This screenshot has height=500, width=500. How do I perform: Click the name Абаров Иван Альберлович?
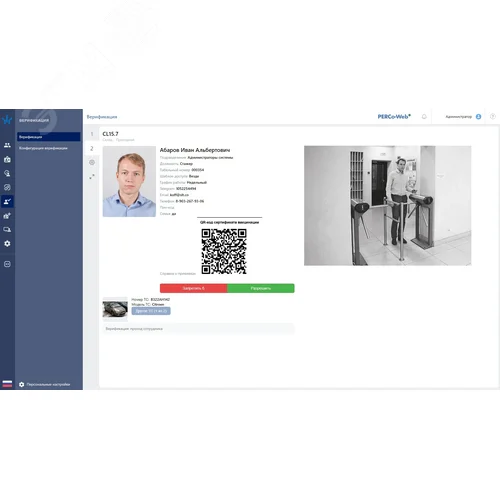195,150
